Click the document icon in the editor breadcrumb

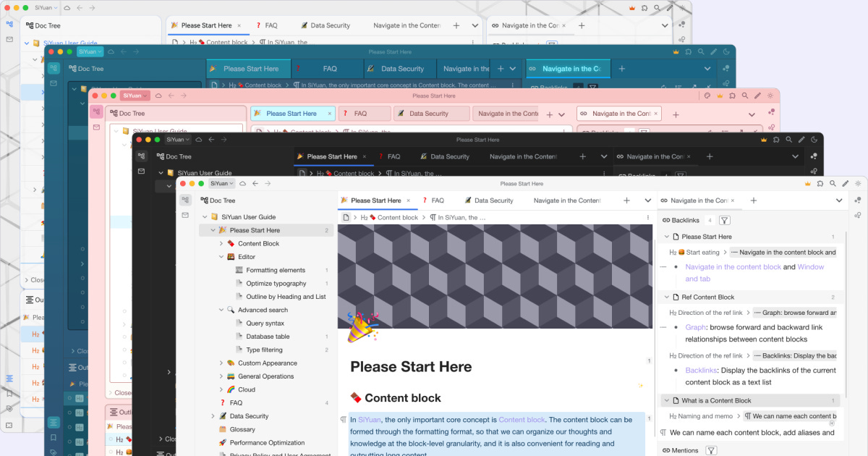[346, 217]
